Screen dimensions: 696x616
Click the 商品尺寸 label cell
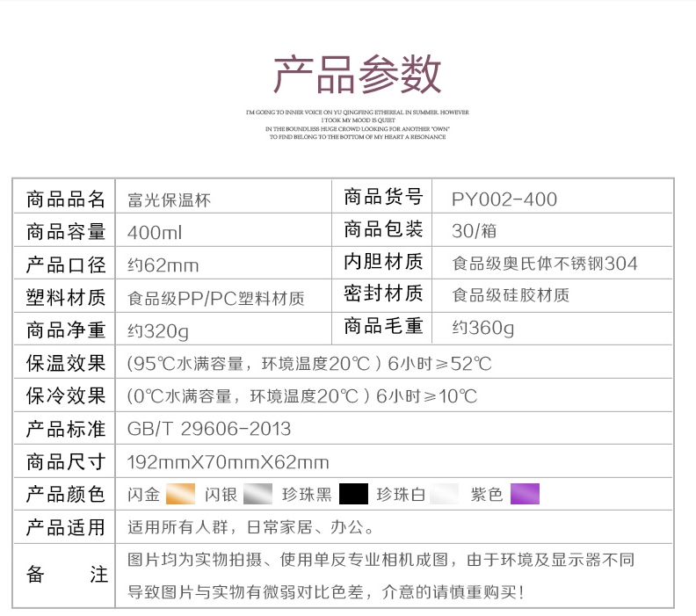click(x=65, y=462)
